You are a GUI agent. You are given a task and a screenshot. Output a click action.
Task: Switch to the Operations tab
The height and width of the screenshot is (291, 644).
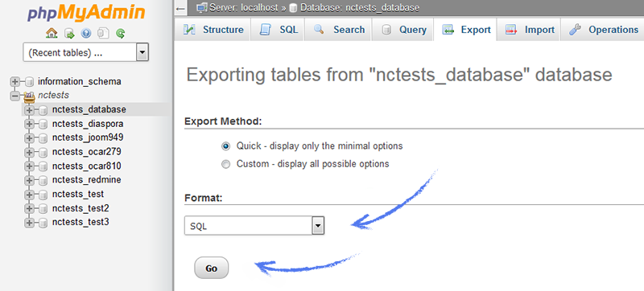coord(602,30)
